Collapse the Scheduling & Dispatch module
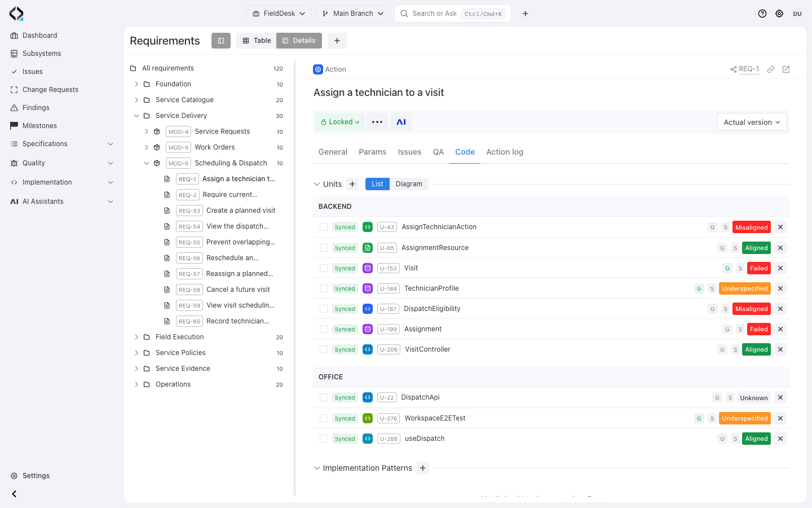Screen dimensions: 812x508 click(x=147, y=163)
